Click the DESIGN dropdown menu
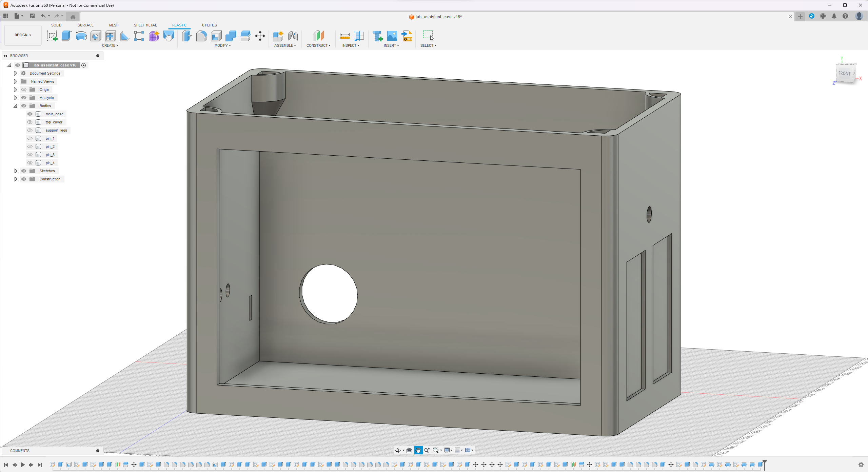 (x=22, y=34)
